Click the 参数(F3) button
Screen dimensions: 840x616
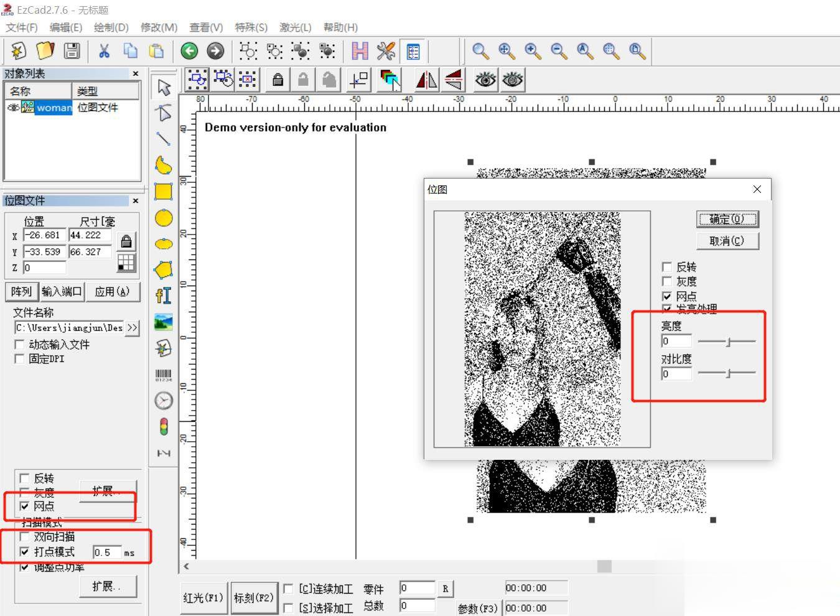point(478,608)
